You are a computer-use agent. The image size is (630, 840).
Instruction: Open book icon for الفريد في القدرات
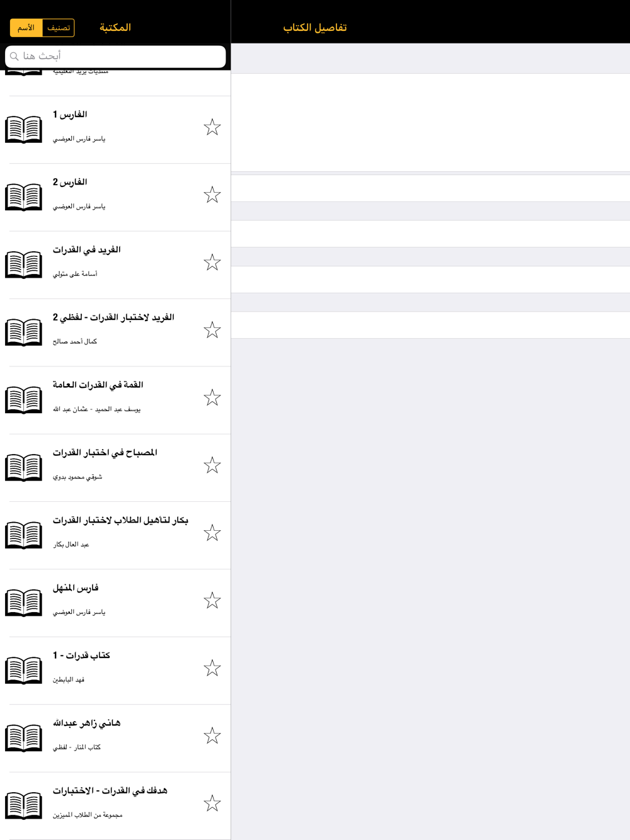click(x=24, y=264)
